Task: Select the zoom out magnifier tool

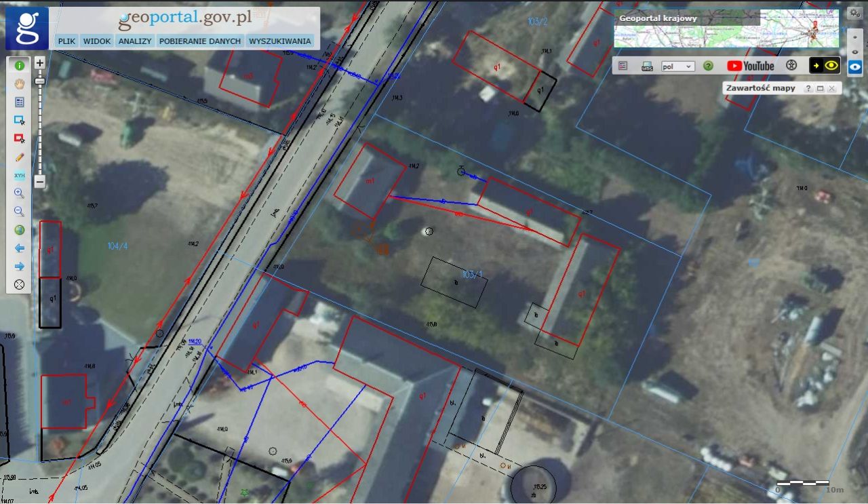Action: point(19,212)
